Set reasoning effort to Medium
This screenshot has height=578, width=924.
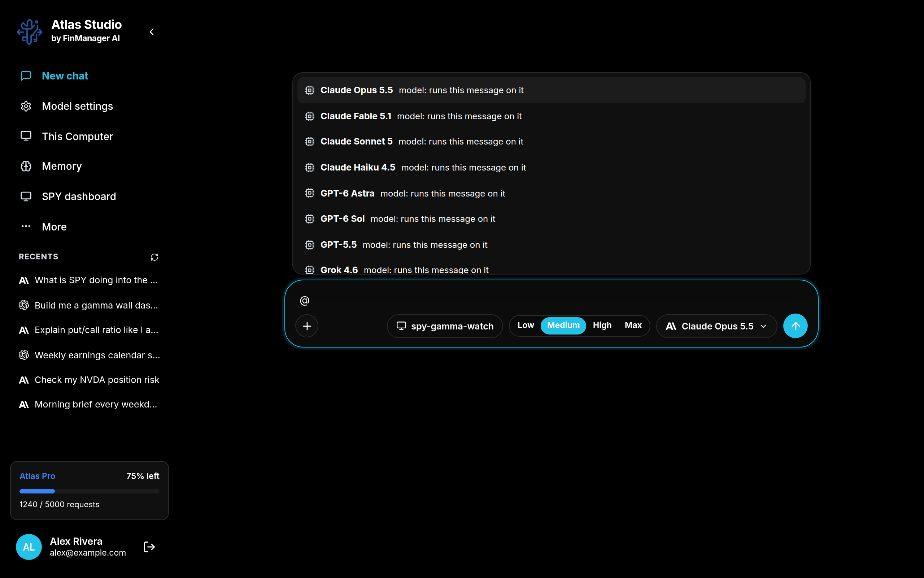pos(563,325)
